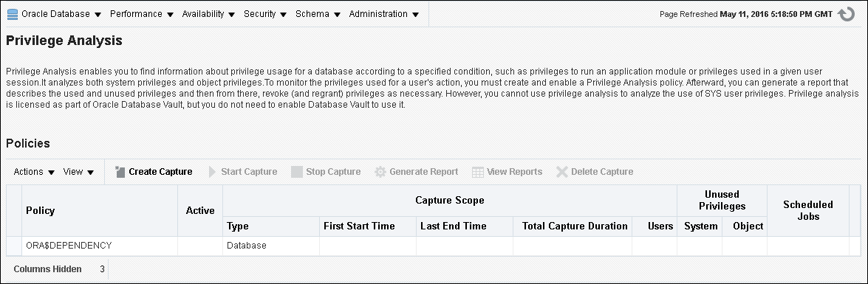Expand the View dropdown in toolbar
The image size is (868, 284).
78,172
